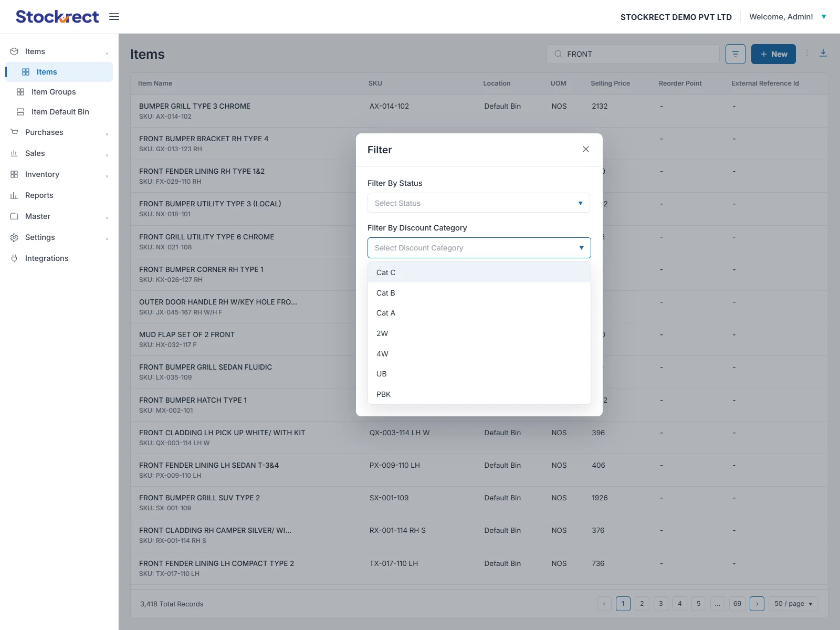Close the Filter dialog with X

point(586,149)
